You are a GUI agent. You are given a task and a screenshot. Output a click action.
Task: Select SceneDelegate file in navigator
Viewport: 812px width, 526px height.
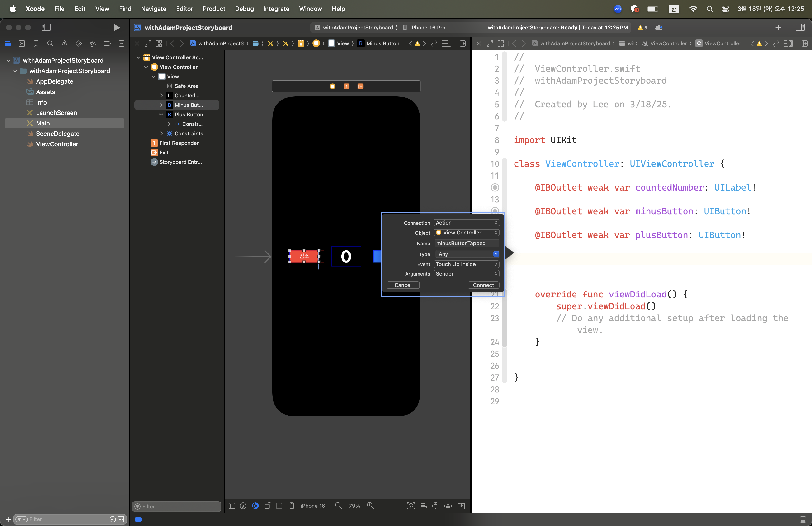pyautogui.click(x=65, y=134)
